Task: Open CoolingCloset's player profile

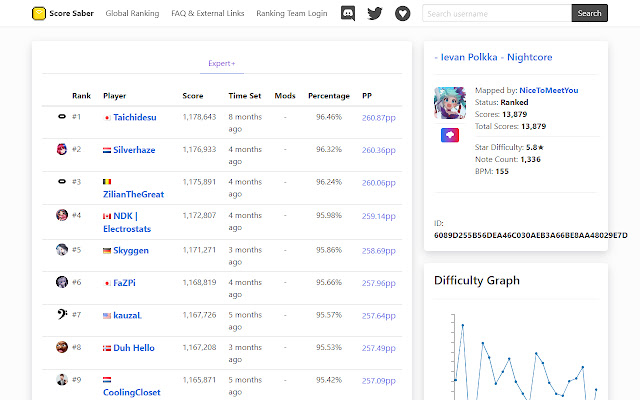Action: [131, 392]
